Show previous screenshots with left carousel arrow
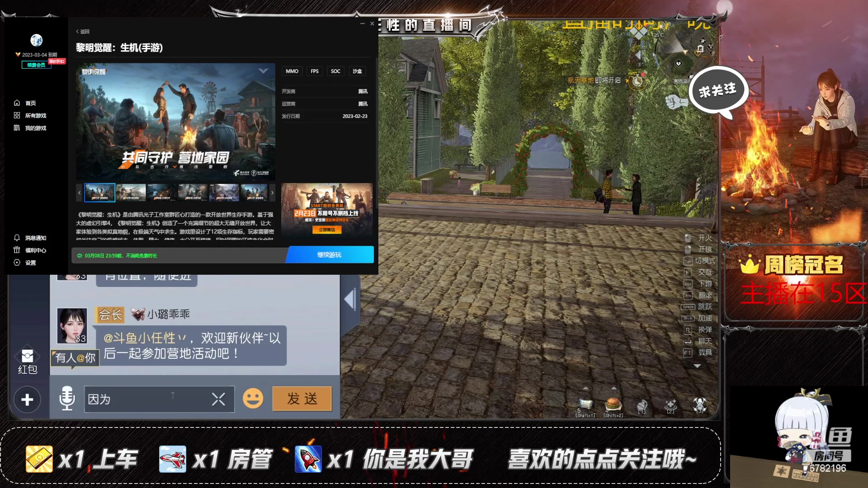 coord(80,192)
